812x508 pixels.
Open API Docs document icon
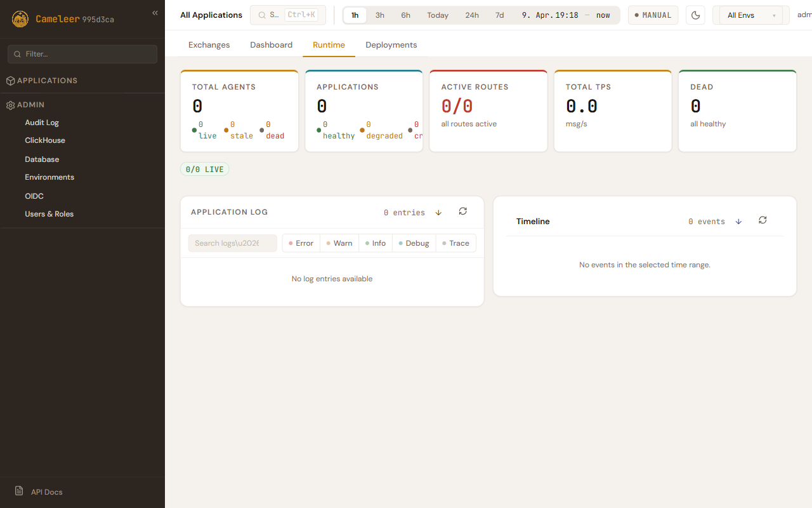click(x=19, y=491)
